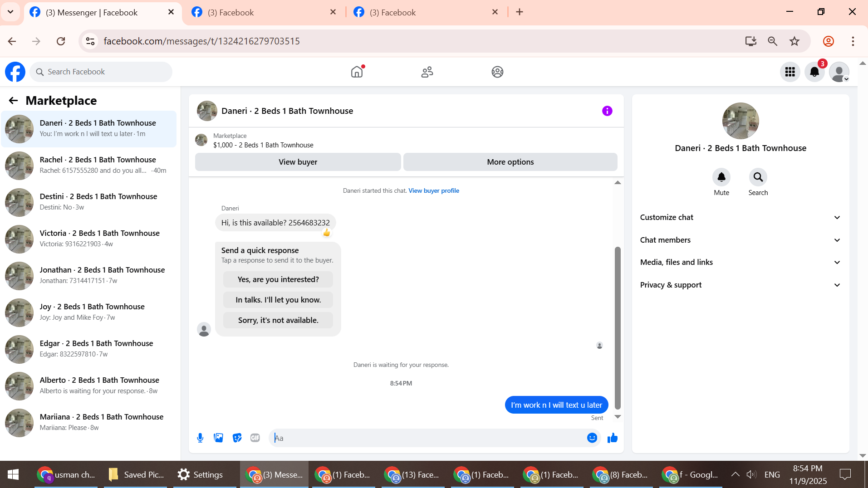Attach a photo using the image icon
This screenshot has height=488, width=868.
(219, 438)
